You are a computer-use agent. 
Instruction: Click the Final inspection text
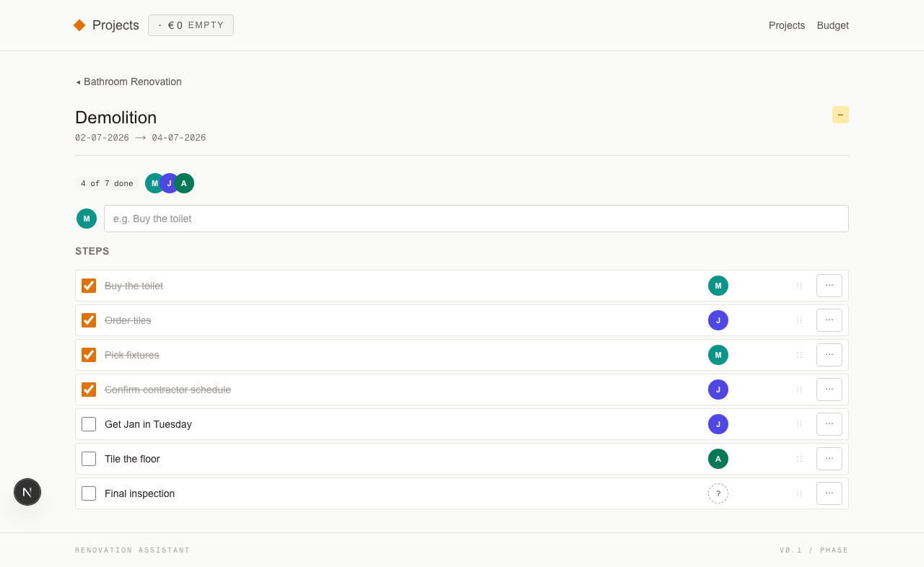point(139,493)
